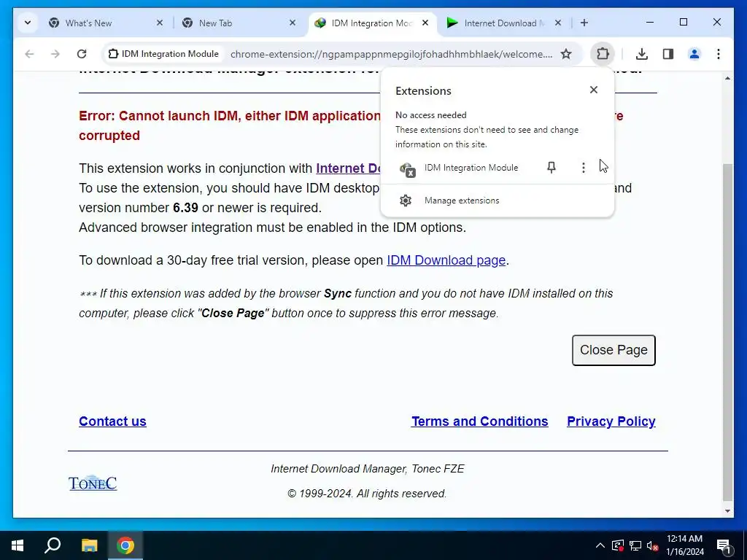Screen dimensions: 747x560
Task: Click the Manage extensions gear icon
Action: tap(406, 201)
